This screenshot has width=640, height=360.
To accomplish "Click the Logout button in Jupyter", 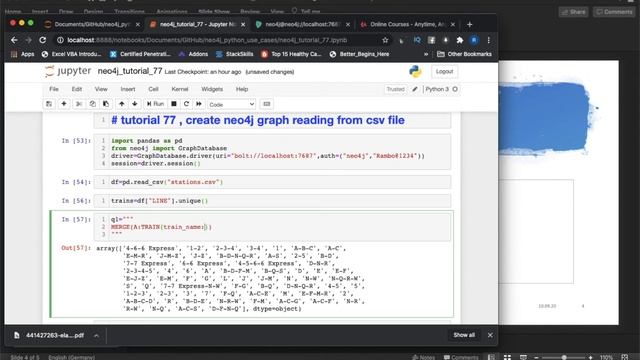I will (x=444, y=71).
